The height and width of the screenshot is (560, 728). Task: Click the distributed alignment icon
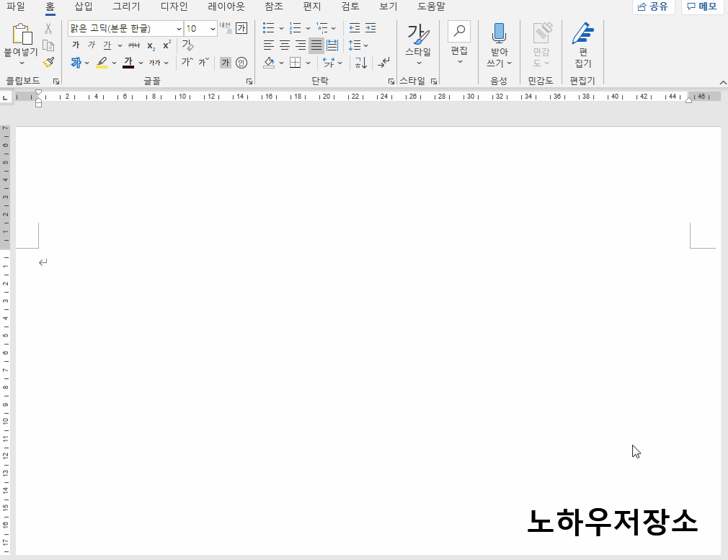332,45
